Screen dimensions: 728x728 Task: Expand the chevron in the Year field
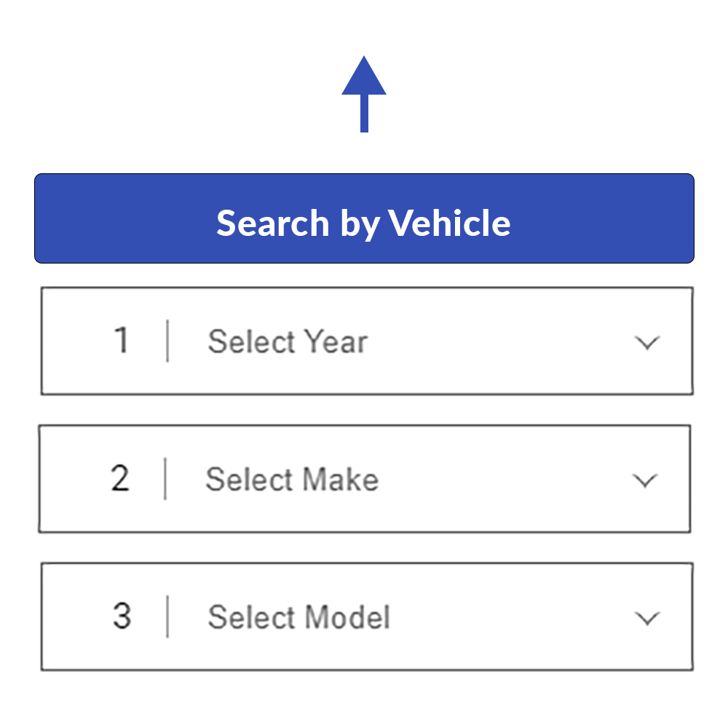(x=646, y=343)
